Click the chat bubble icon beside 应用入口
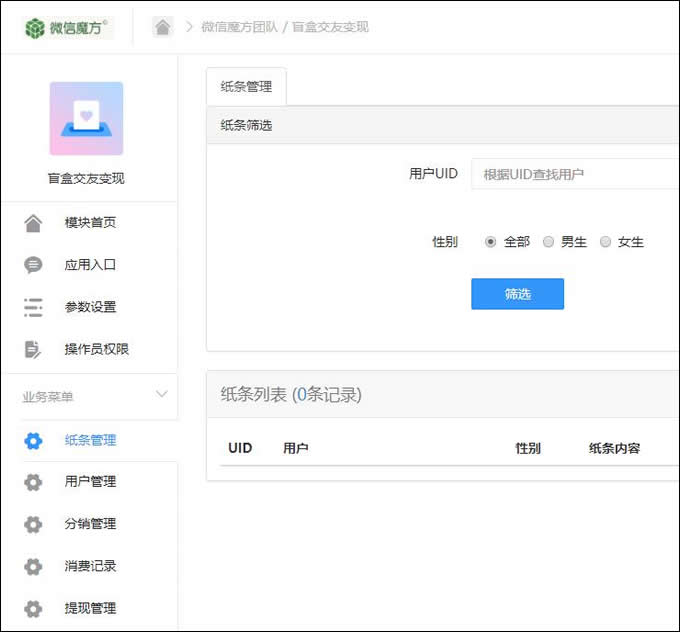Viewport: 680px width, 632px height. [33, 265]
